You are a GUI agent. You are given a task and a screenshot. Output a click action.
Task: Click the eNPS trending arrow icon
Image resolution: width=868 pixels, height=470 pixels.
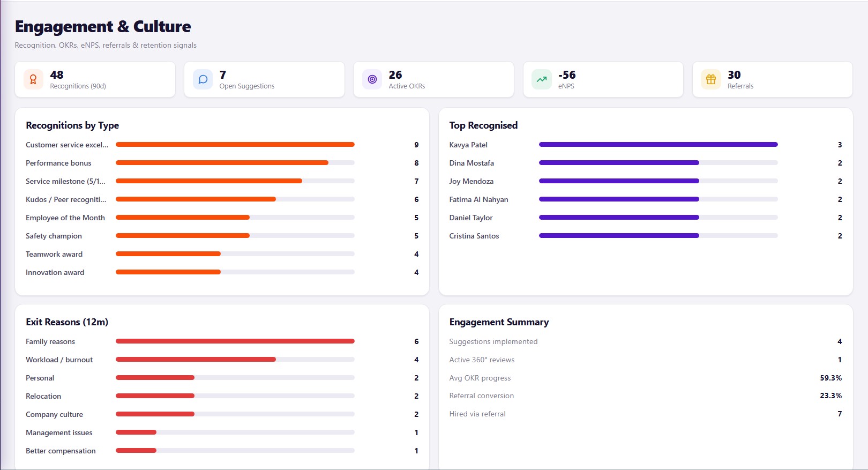[x=542, y=79]
